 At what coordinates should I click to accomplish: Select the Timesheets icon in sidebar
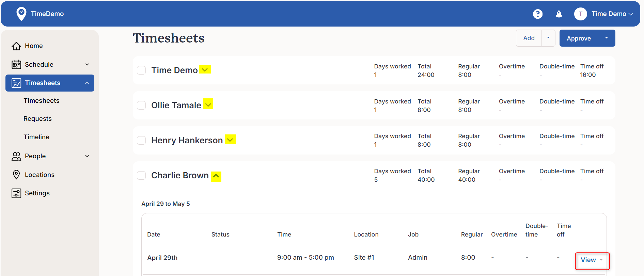click(x=16, y=83)
